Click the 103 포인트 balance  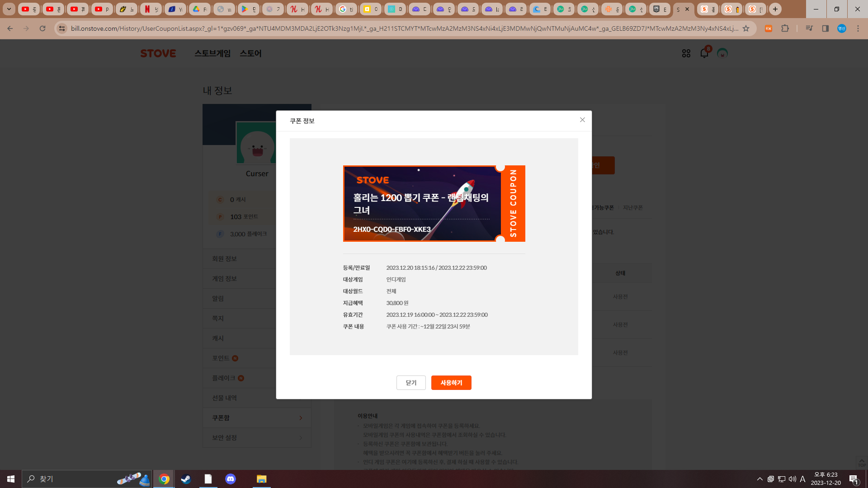tap(244, 216)
